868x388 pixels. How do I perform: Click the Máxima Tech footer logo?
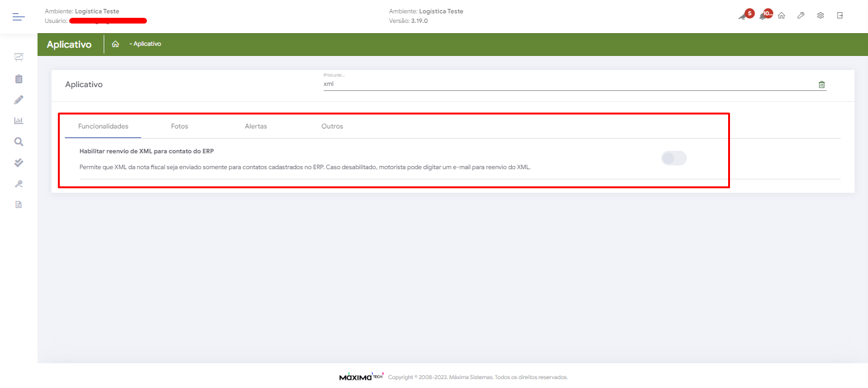(x=361, y=377)
